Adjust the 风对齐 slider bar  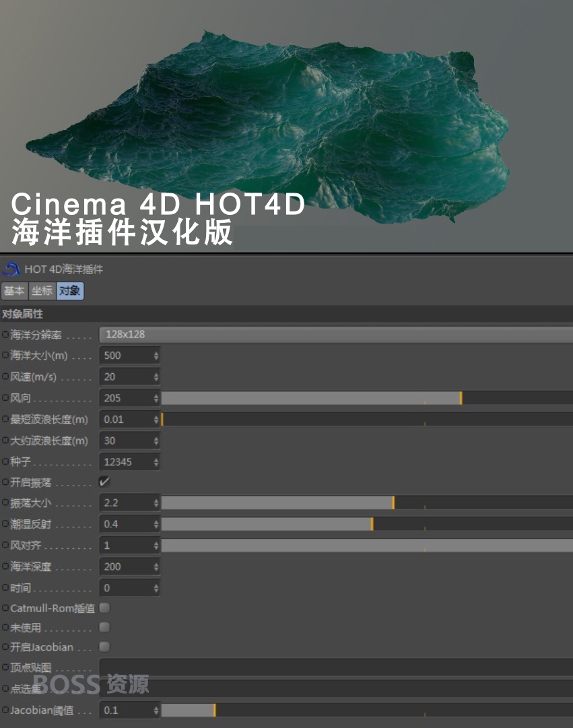click(367, 545)
